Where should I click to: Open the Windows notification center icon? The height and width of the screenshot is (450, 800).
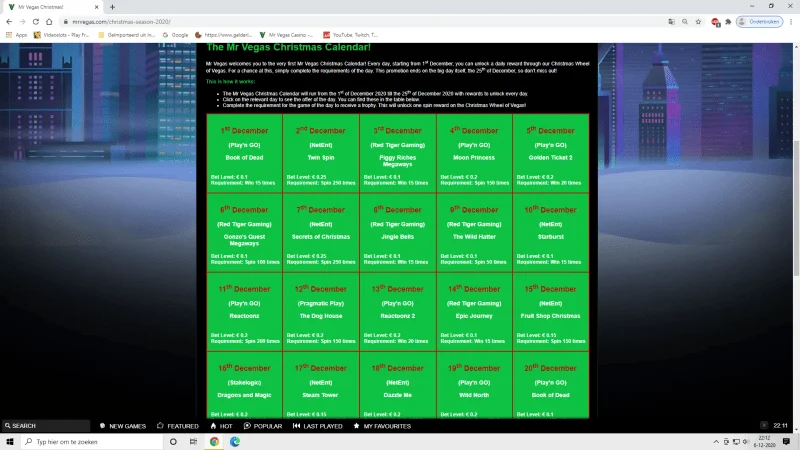(x=786, y=442)
